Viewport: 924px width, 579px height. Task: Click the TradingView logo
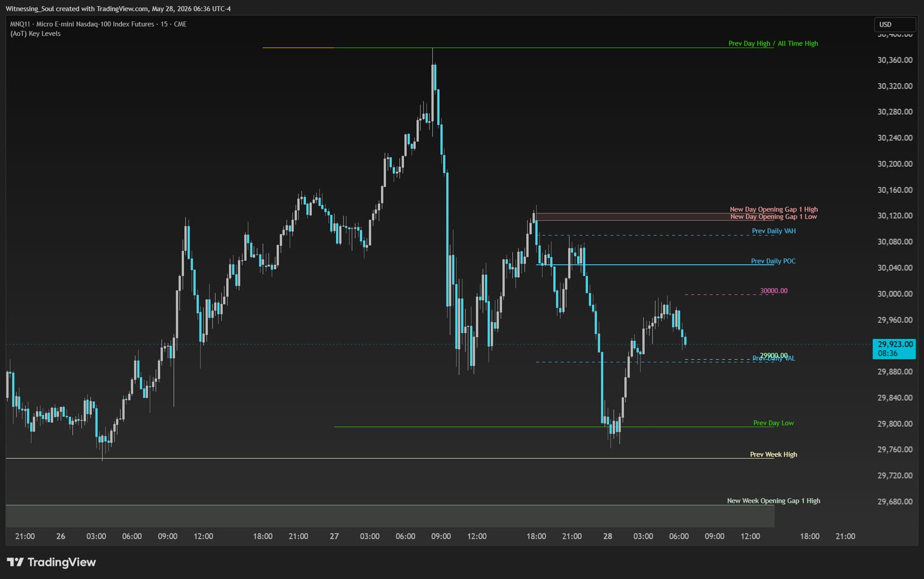pos(51,562)
